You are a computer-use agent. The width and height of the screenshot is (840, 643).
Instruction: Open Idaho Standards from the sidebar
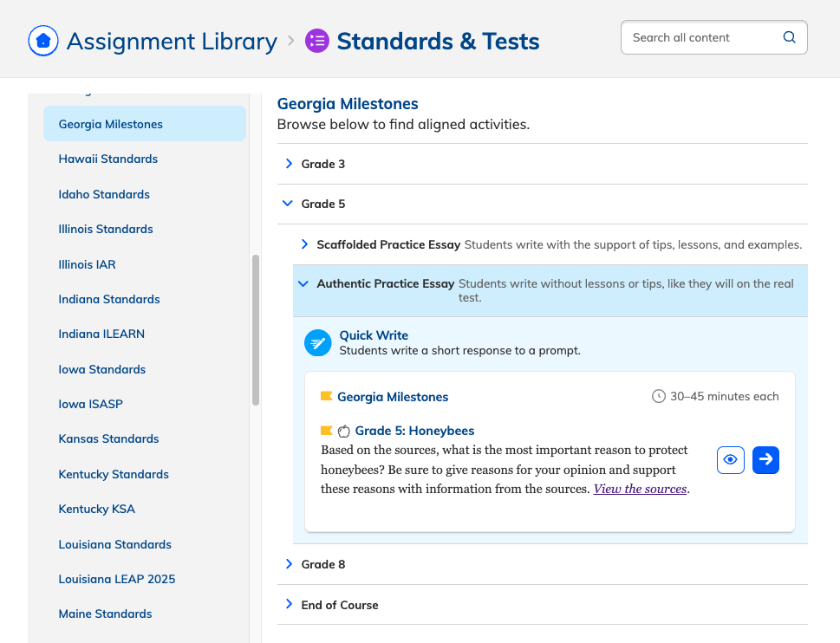104,194
